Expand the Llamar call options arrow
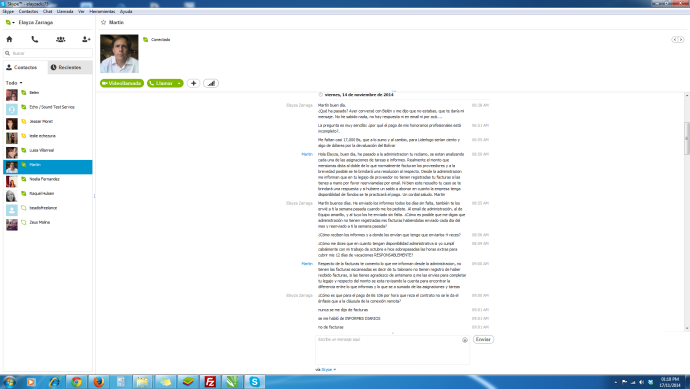The image size is (690, 389). point(179,83)
